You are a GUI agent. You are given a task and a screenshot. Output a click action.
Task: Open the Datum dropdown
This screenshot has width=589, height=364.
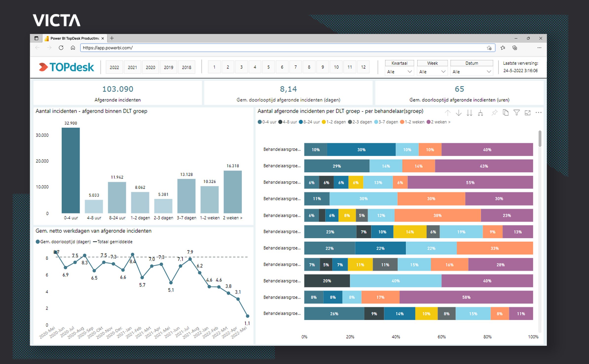(x=471, y=72)
